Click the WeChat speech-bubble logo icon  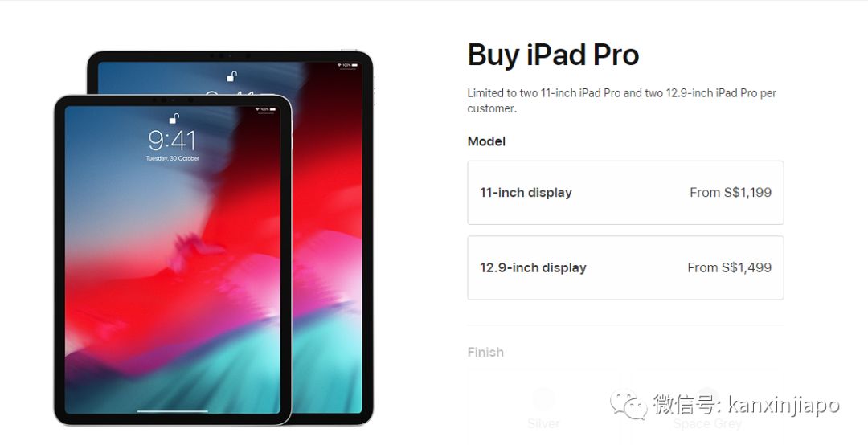628,405
